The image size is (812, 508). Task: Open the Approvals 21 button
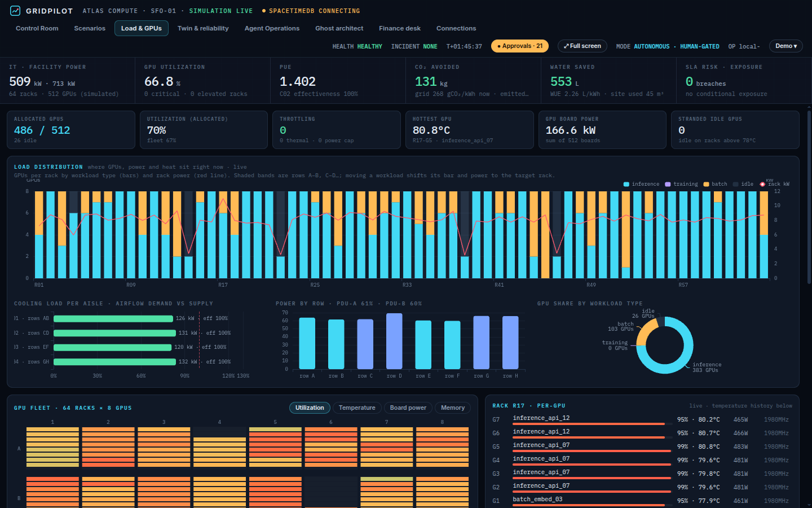pos(520,46)
